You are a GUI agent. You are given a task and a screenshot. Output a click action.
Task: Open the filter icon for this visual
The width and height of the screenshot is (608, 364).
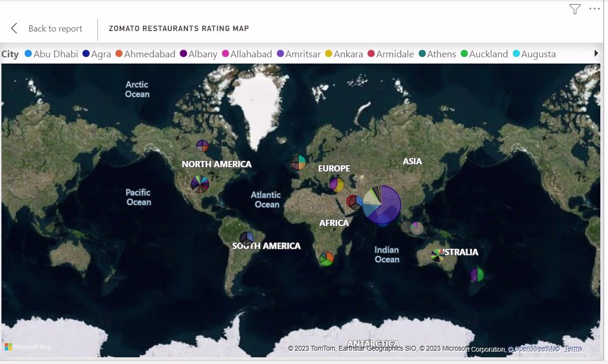tap(575, 9)
